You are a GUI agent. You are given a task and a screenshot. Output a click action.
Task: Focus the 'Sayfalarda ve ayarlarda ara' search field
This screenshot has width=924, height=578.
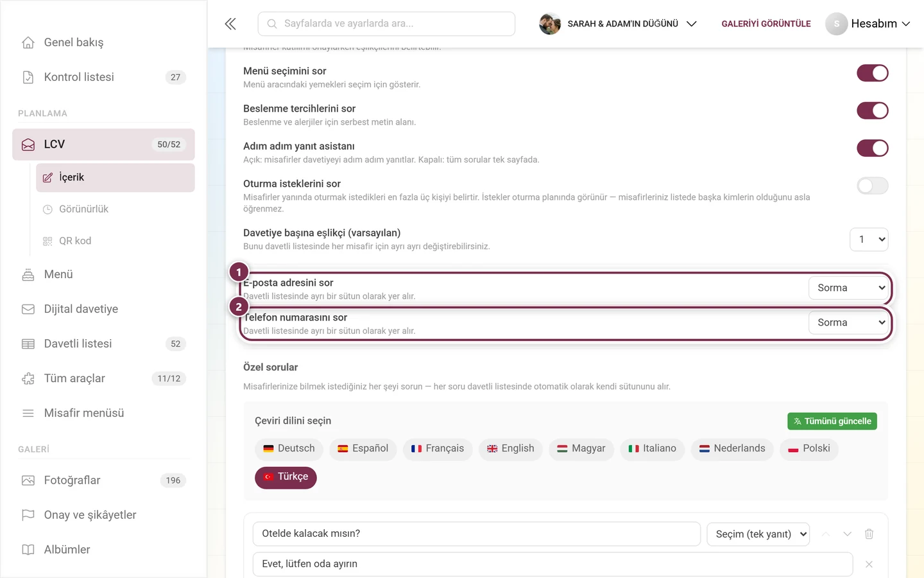pos(386,24)
